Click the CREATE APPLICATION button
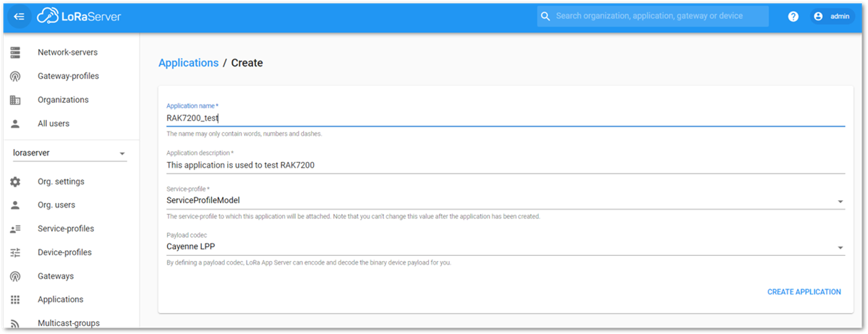 pyautogui.click(x=804, y=292)
